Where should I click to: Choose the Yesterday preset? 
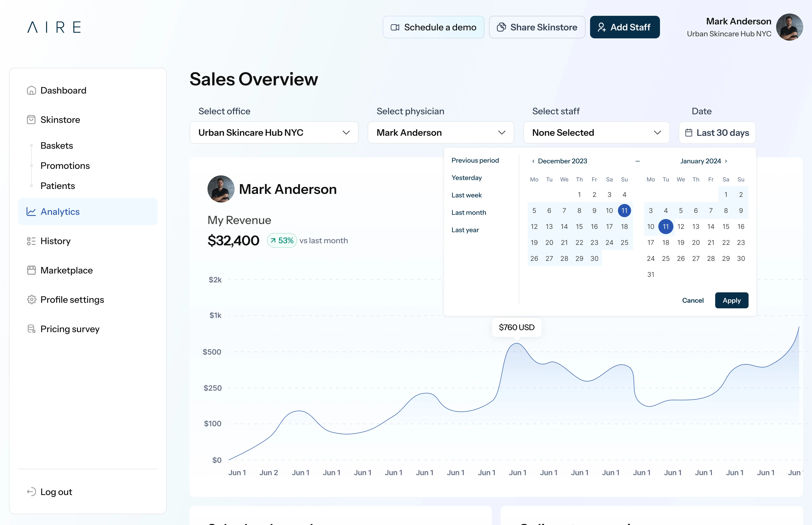coord(466,178)
